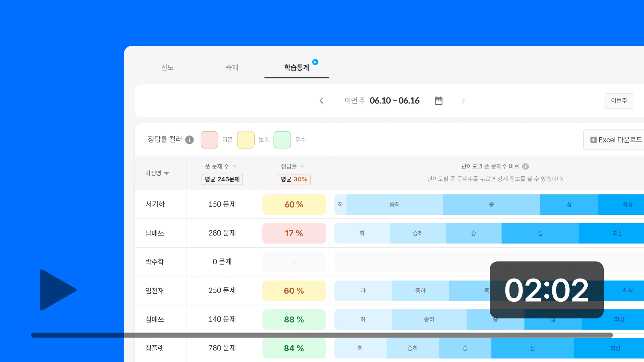Go to previous week with left chevron

321,101
